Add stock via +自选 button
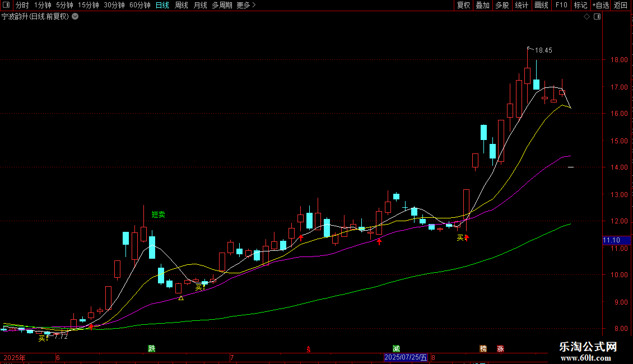633x364 pixels. click(x=601, y=5)
